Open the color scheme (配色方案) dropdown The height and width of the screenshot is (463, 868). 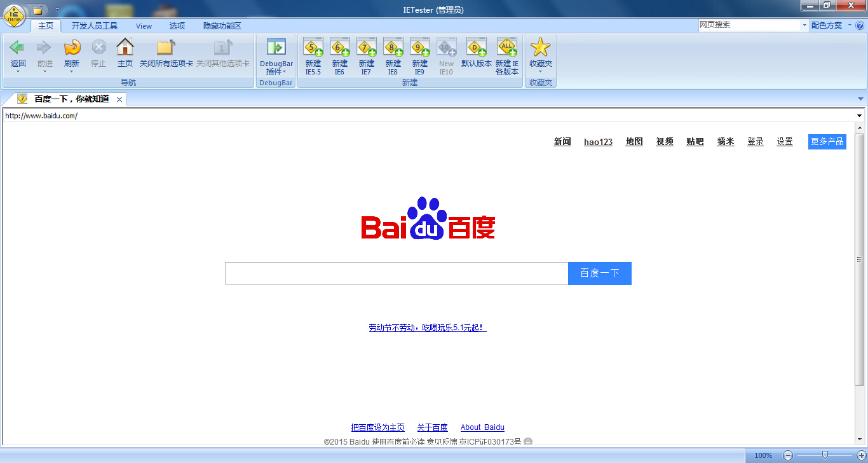[830, 25]
